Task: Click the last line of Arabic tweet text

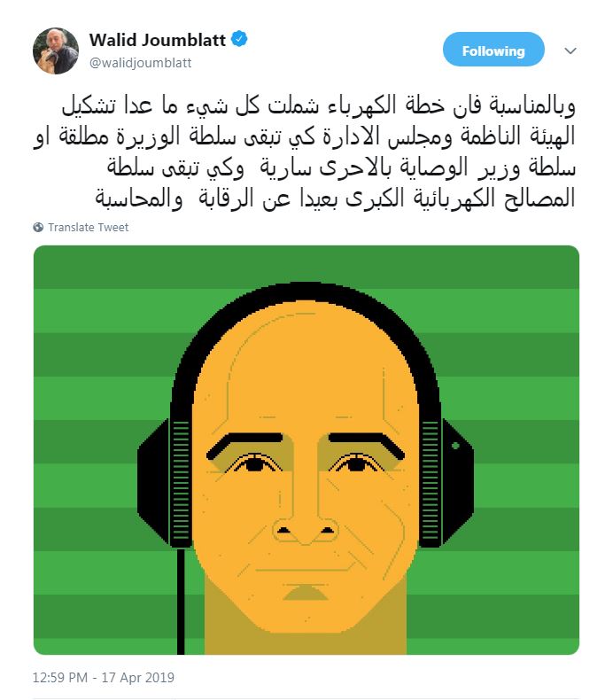Action: pos(335,198)
